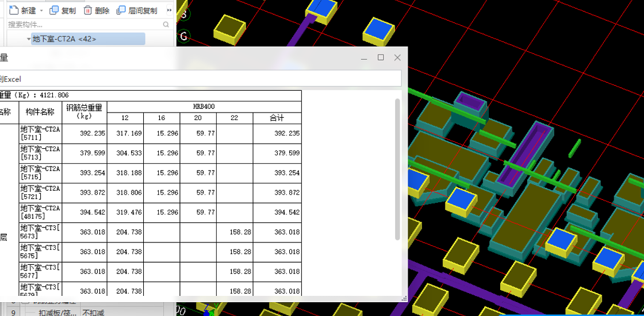This screenshot has height=316, width=644.
Task: Click the 删除 (Delete) toolbar button
Action: tap(97, 11)
